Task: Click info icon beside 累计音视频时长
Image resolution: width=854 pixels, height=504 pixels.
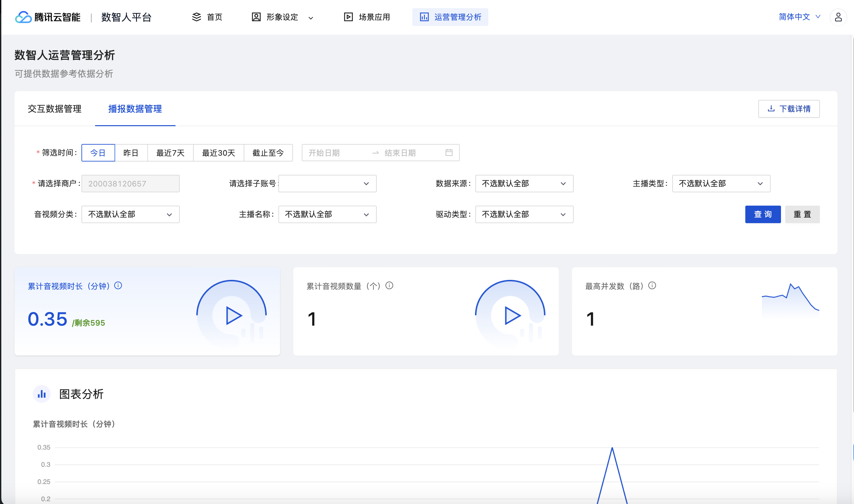Action: [118, 286]
